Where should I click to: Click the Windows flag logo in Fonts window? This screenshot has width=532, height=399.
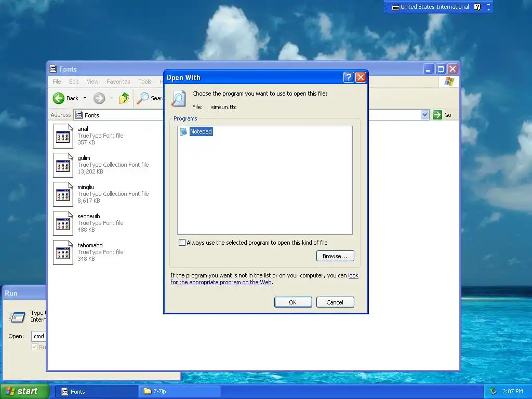[449, 82]
